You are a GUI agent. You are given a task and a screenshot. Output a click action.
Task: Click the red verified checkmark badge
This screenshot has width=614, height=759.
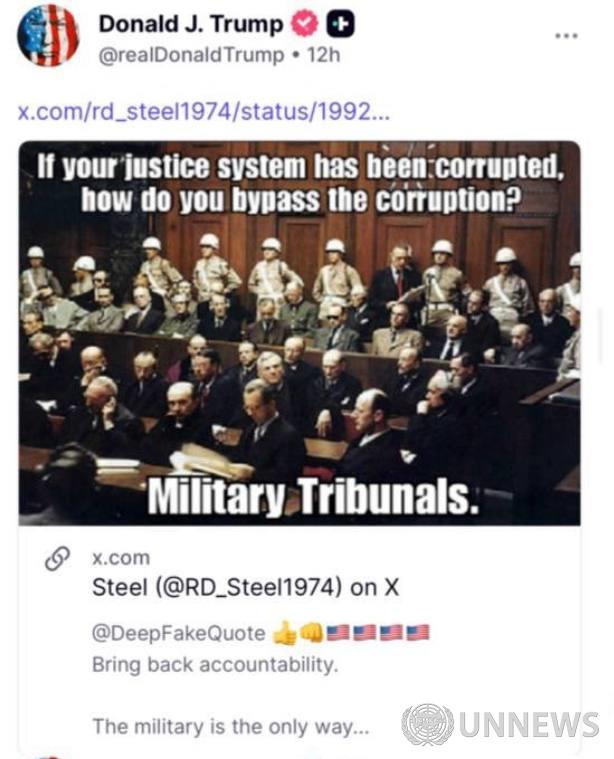[304, 24]
